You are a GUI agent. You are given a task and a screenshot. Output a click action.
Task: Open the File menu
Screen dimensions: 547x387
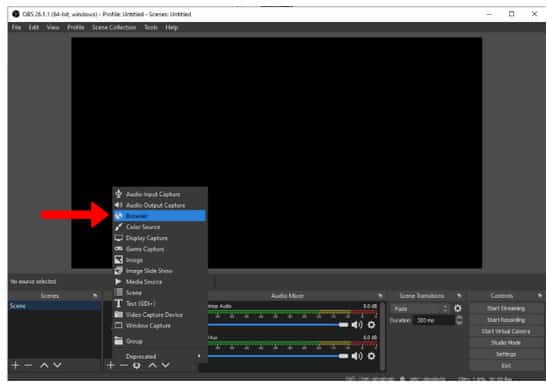click(16, 28)
